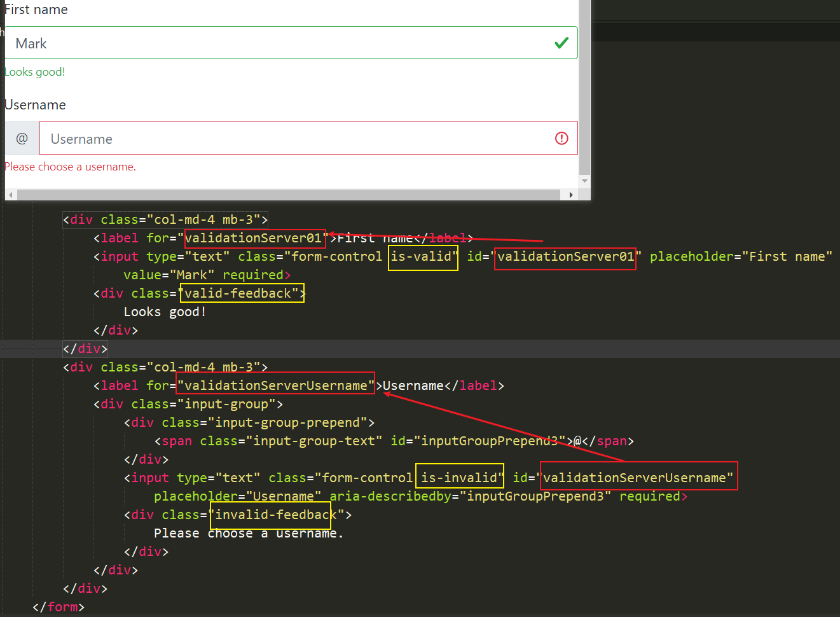This screenshot has width=840, height=617.
Task: Click 'Looks good!' text in code editor
Action: (x=165, y=312)
